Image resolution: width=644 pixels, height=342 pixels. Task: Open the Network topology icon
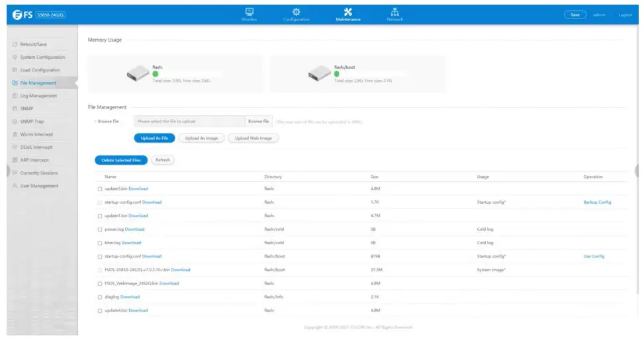[x=394, y=11]
